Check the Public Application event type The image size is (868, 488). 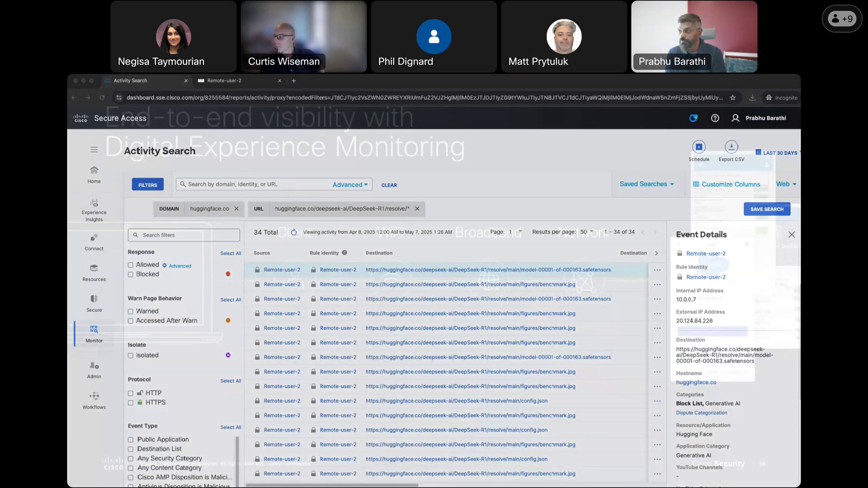coord(130,440)
